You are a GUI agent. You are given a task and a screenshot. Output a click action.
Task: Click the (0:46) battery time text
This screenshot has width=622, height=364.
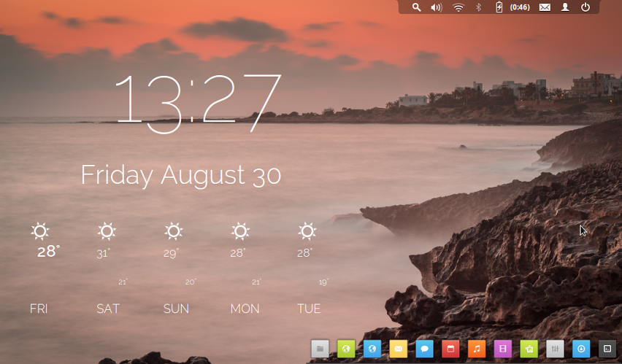[520, 7]
